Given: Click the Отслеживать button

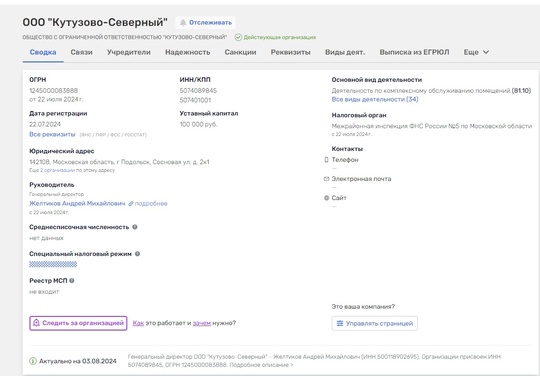Looking at the screenshot, I should click(205, 23).
